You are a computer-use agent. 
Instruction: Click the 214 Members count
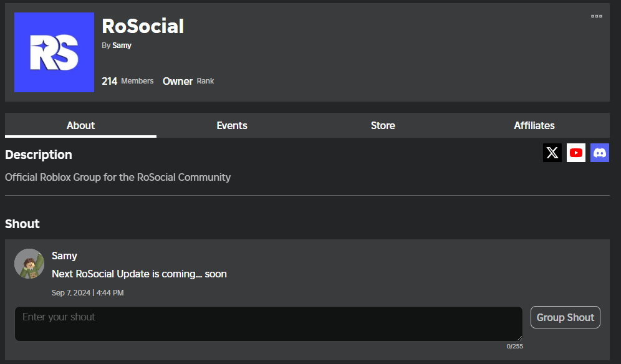(x=128, y=81)
